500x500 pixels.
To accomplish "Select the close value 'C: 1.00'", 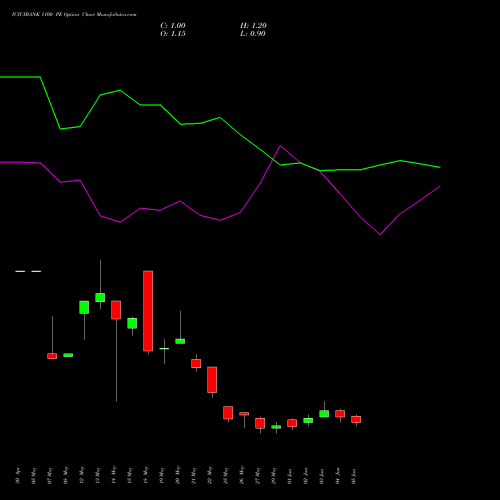I will click(x=173, y=26).
